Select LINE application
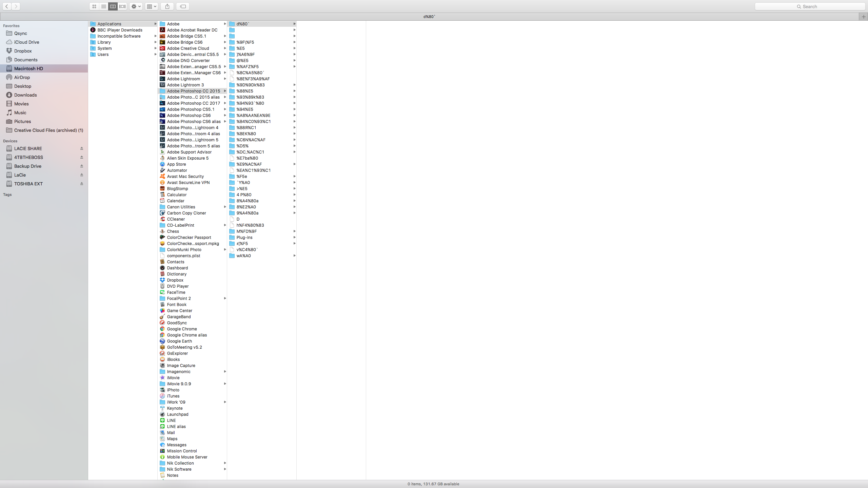 point(172,420)
